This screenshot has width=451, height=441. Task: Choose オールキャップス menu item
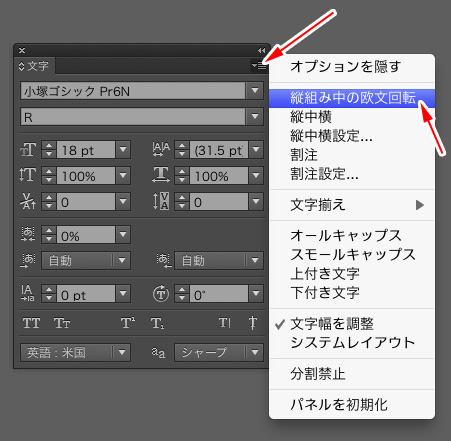coord(352,236)
